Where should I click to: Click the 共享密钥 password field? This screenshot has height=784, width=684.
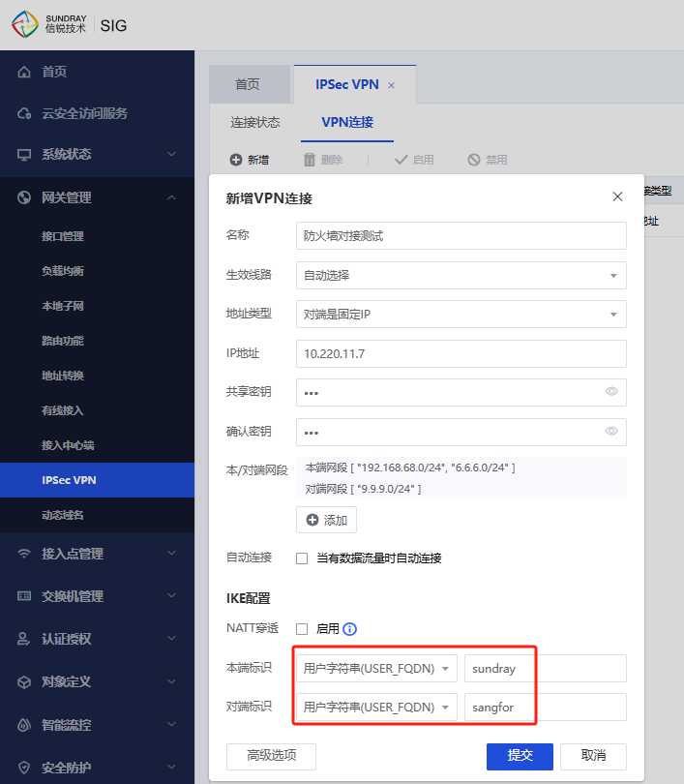[461, 393]
